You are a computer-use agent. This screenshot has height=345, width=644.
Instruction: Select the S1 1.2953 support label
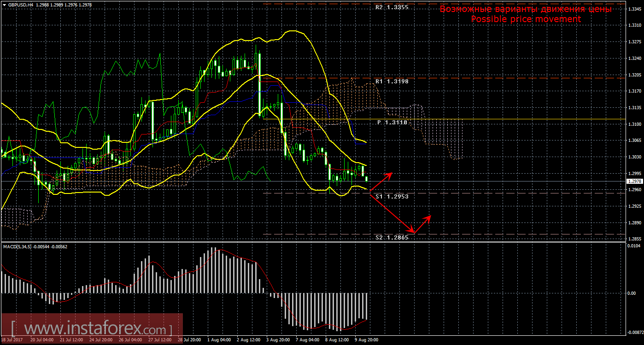coord(392,197)
